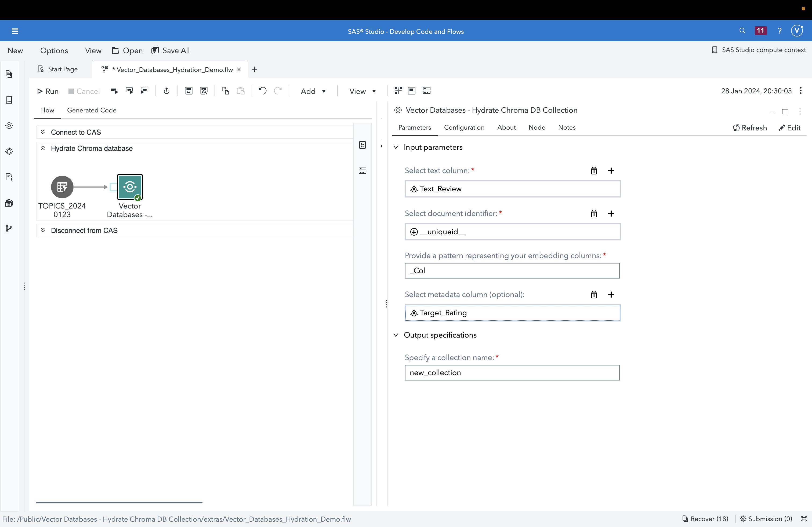Expand the Disconnect from CAS swimlane

click(43, 230)
